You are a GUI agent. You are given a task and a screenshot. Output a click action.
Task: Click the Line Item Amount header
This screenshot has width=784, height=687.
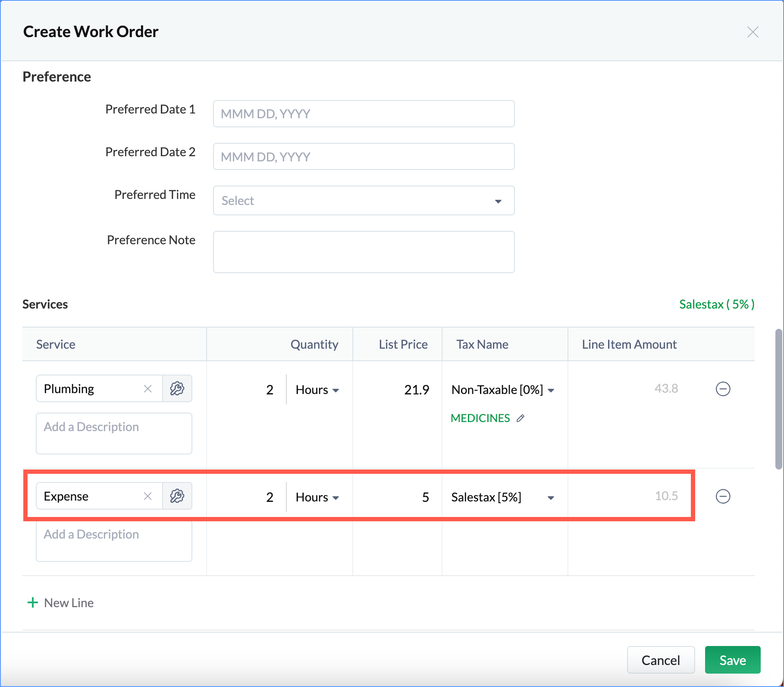coord(629,344)
